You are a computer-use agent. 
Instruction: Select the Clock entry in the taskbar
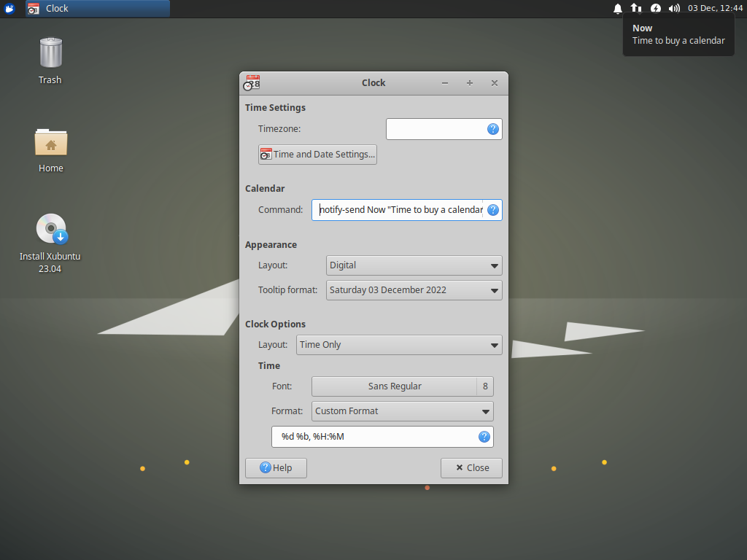95,8
